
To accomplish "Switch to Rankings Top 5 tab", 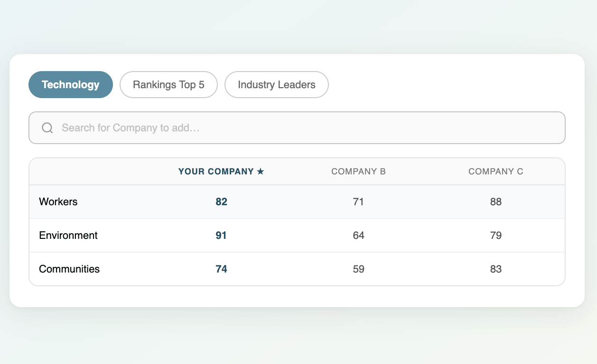I will 168,85.
